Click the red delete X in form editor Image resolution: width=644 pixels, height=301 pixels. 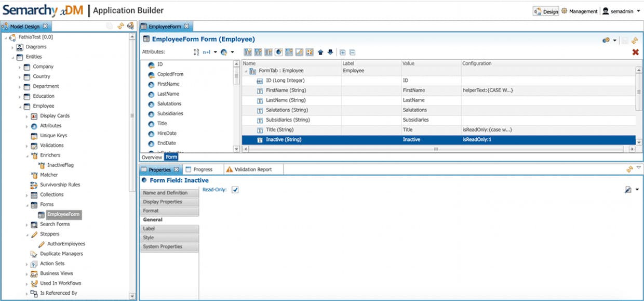coord(635,52)
